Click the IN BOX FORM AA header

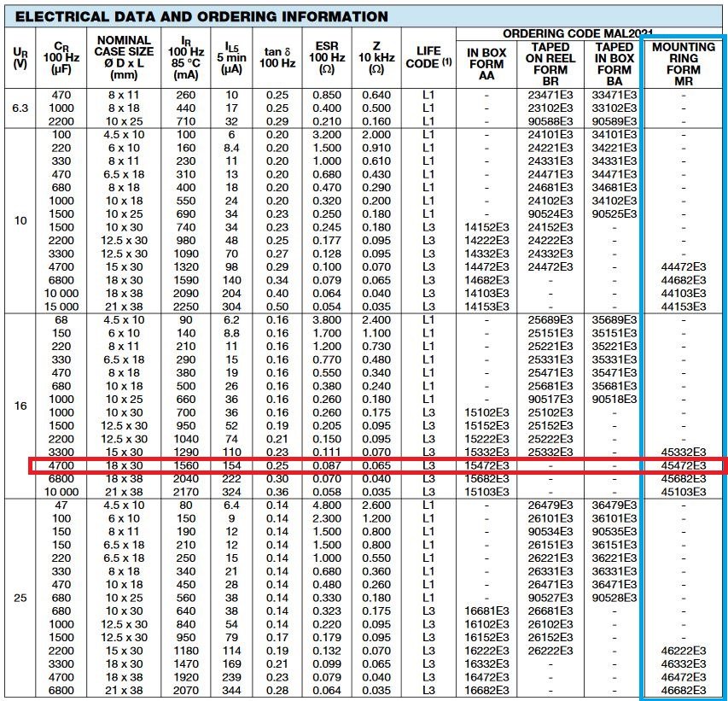tap(486, 64)
